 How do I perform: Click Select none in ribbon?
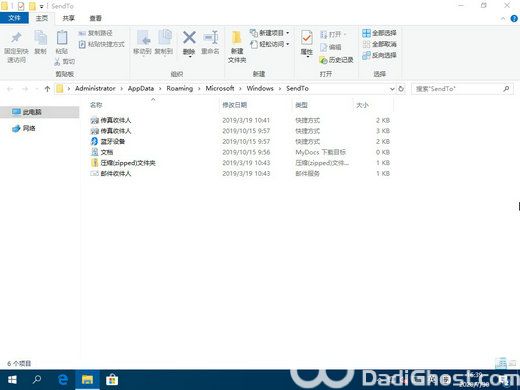tap(379, 44)
